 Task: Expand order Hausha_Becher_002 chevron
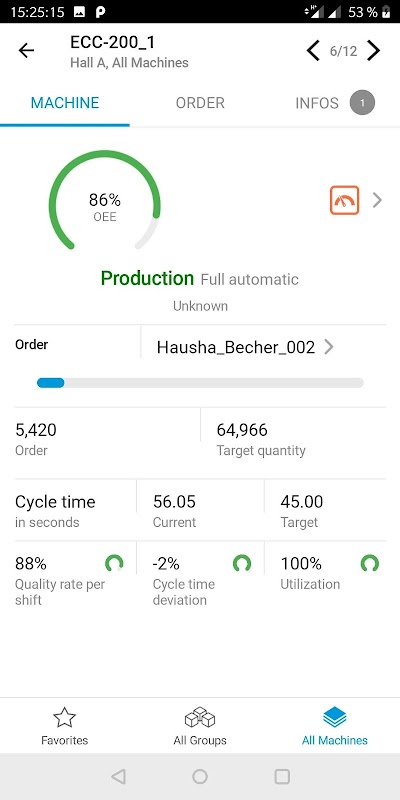pos(329,347)
